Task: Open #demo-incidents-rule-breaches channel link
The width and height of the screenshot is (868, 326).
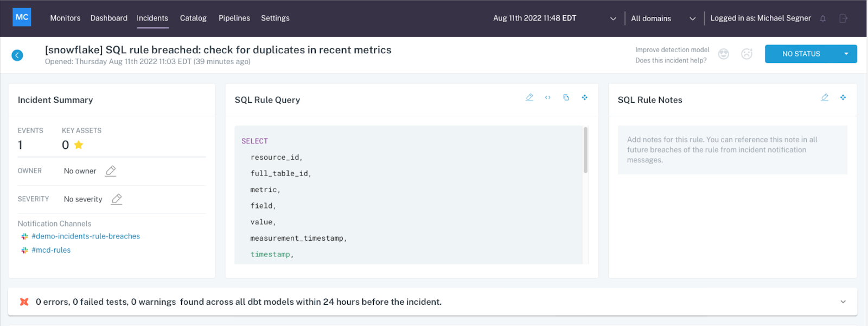Action: click(86, 236)
